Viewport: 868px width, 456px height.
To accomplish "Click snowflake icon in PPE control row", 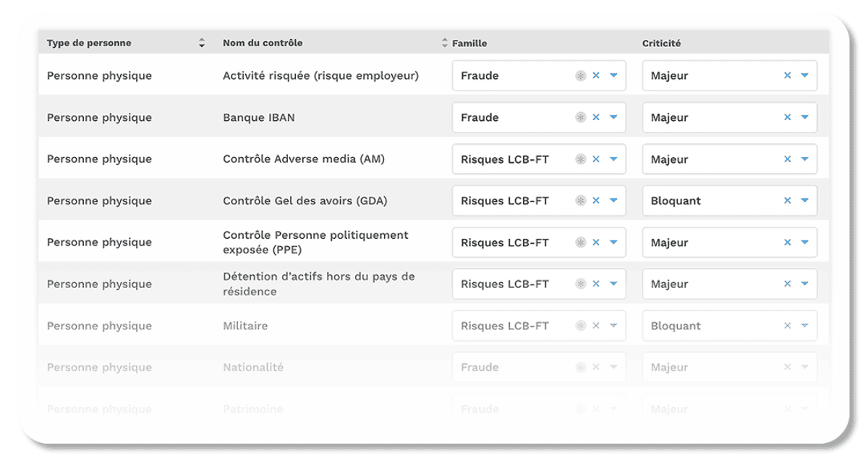I will point(580,242).
